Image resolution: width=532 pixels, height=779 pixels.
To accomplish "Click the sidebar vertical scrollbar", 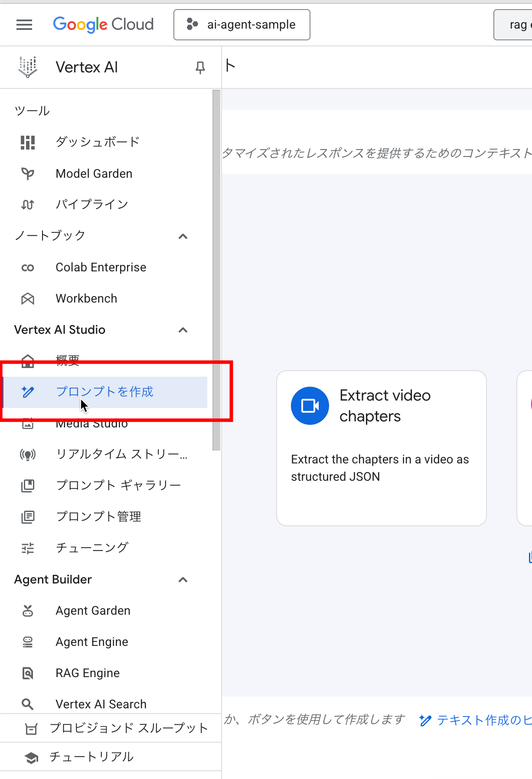I will click(216, 270).
